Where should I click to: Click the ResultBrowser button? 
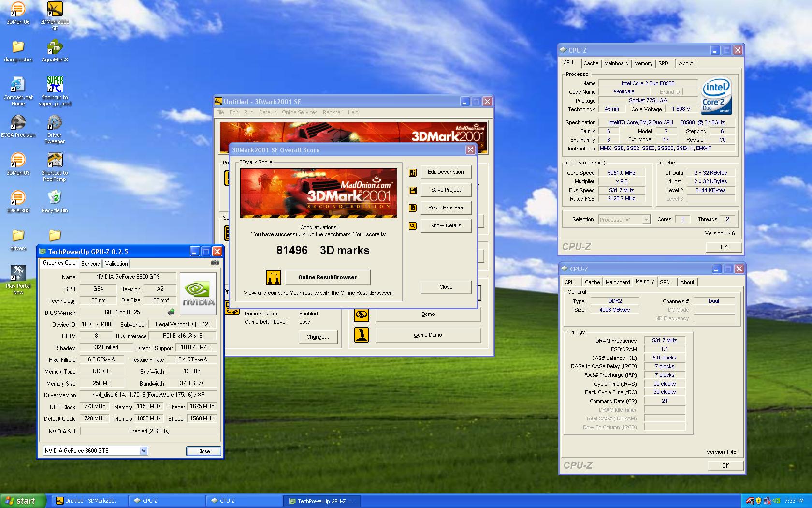tap(446, 208)
